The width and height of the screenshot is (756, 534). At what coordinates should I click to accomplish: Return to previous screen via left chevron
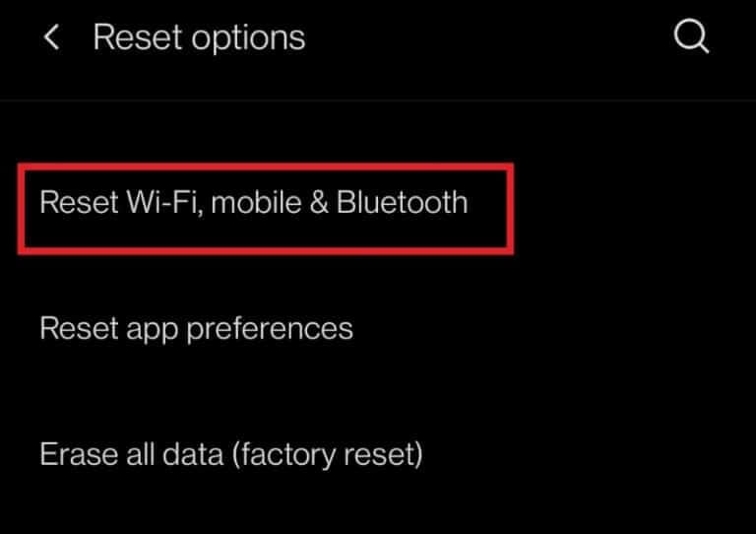point(51,36)
